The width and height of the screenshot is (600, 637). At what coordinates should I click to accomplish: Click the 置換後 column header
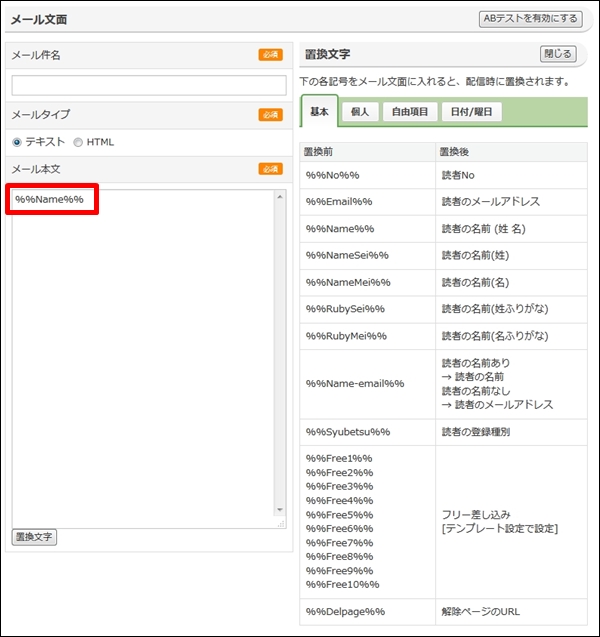pos(511,152)
